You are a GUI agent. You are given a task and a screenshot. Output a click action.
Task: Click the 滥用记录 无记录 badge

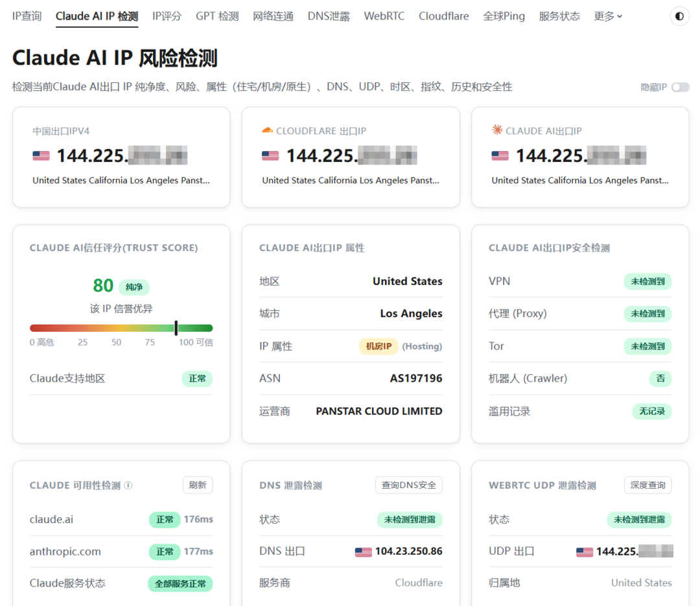652,412
